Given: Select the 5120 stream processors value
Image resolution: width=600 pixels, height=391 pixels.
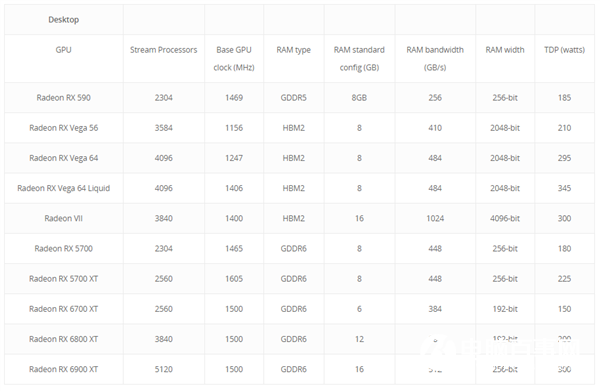Looking at the screenshot, I should tap(164, 369).
